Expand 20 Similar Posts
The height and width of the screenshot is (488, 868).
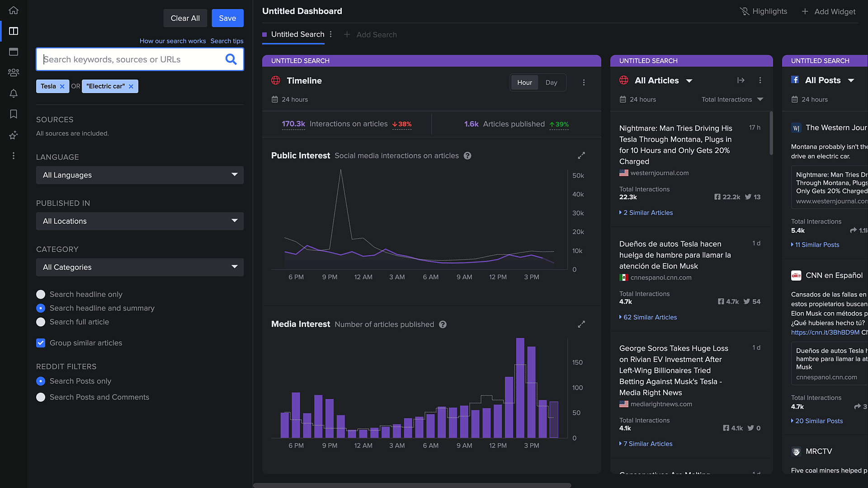(817, 421)
